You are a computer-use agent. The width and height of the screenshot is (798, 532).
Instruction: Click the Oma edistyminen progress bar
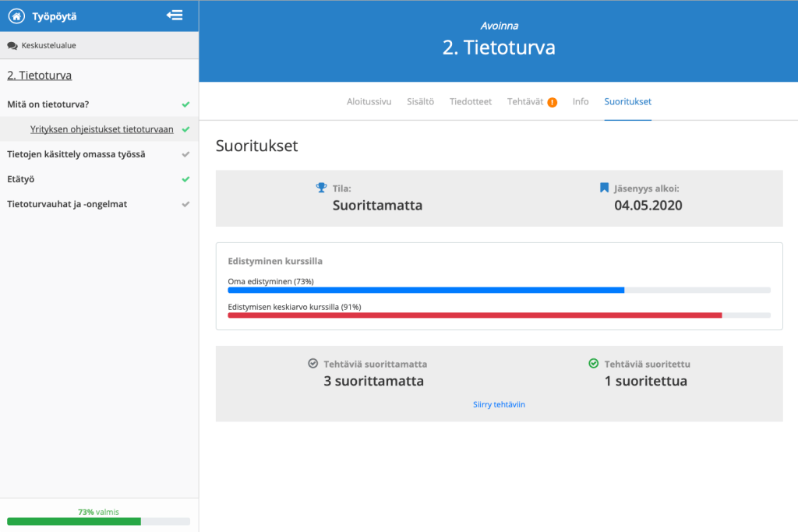coord(425,290)
